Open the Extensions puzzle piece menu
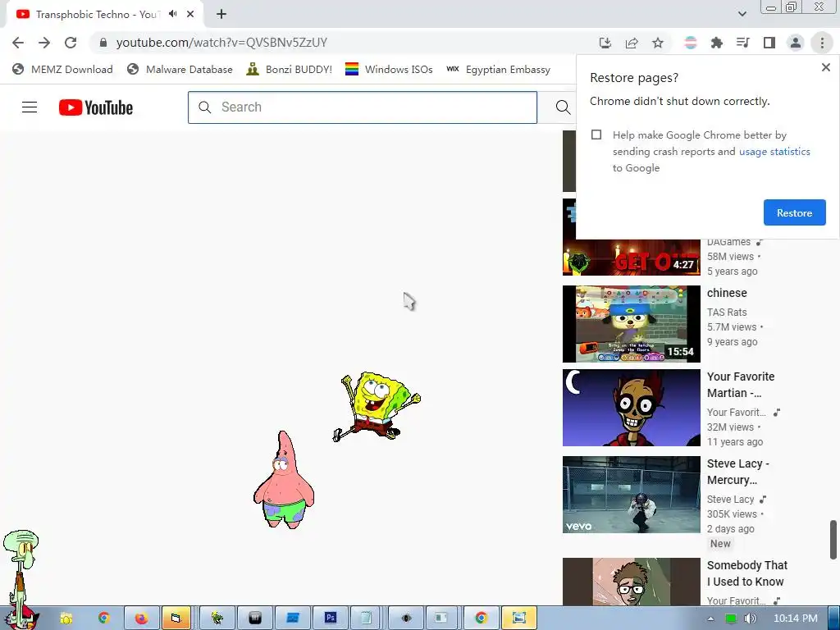Screen dimensions: 840x630 [x=717, y=43]
